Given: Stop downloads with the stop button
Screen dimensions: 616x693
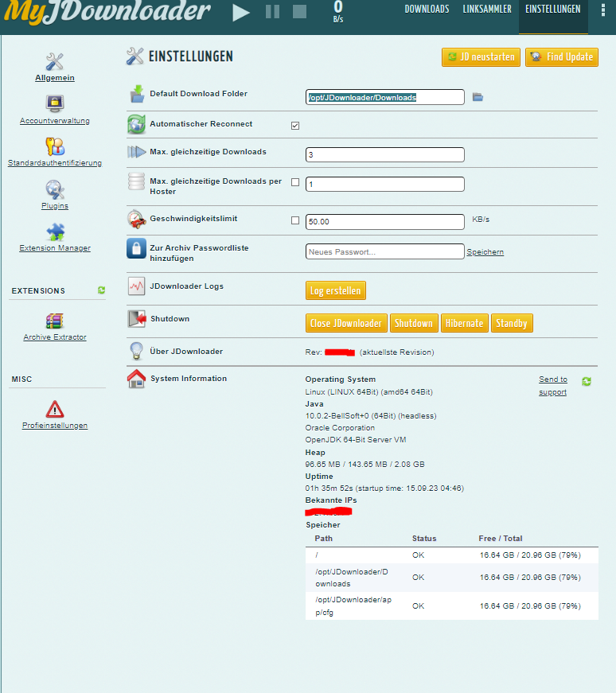Looking at the screenshot, I should pyautogui.click(x=299, y=11).
